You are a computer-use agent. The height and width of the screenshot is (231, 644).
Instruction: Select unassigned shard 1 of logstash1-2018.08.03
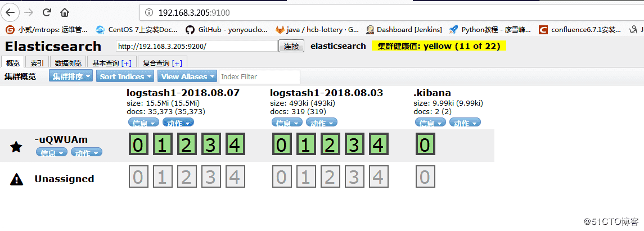(x=307, y=176)
